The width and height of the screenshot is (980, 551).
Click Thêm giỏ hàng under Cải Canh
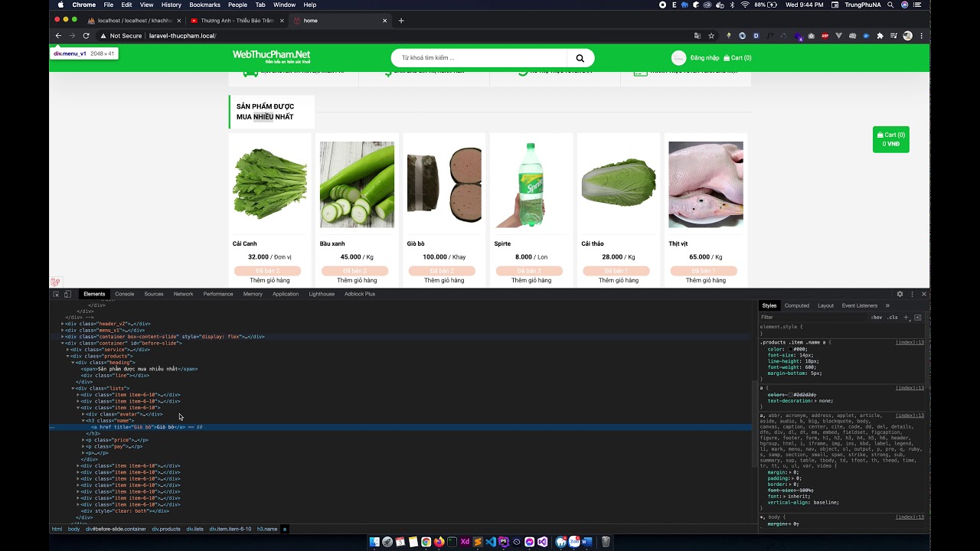coord(269,281)
